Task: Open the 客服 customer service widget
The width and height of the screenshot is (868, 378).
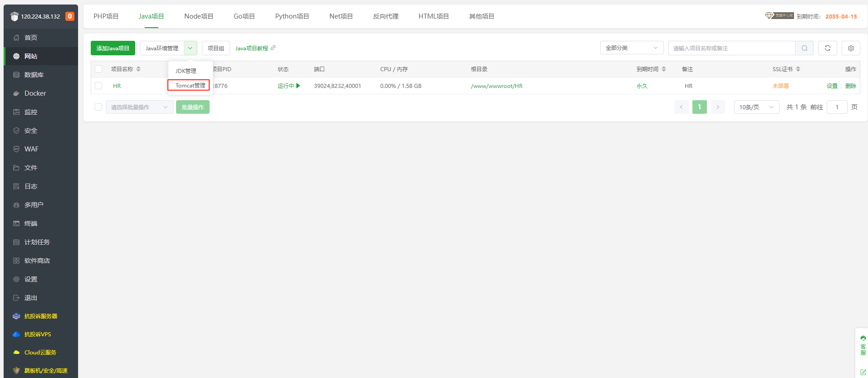Action: (x=863, y=346)
